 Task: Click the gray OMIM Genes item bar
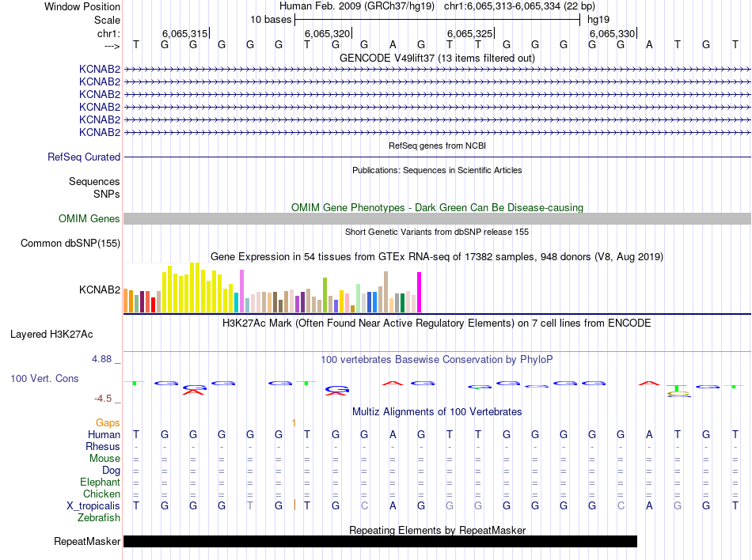click(x=437, y=219)
